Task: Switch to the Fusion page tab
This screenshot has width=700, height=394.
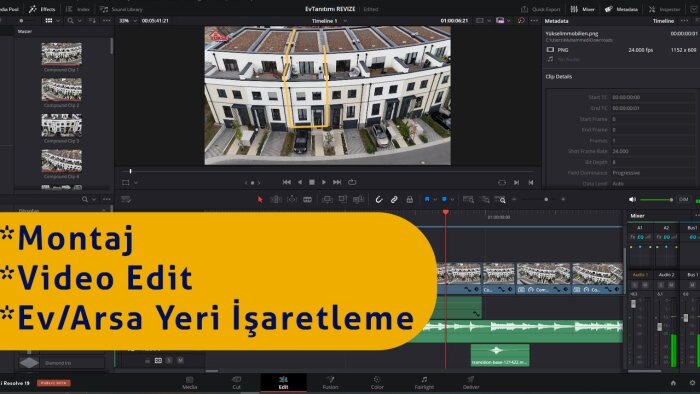Action: [330, 383]
